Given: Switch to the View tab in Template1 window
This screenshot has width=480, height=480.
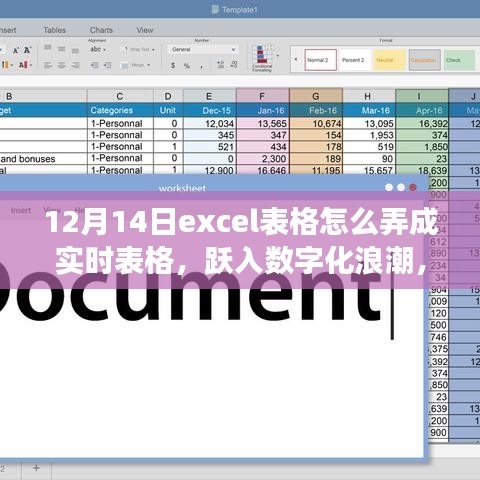Looking at the screenshot, I should (145, 30).
